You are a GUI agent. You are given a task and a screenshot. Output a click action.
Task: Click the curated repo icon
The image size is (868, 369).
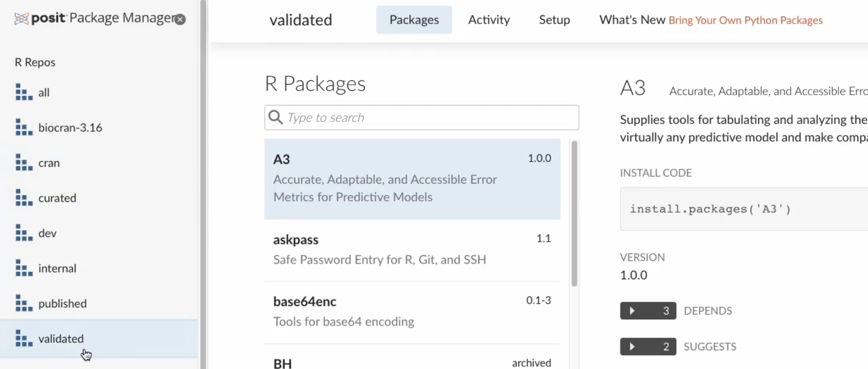(24, 198)
